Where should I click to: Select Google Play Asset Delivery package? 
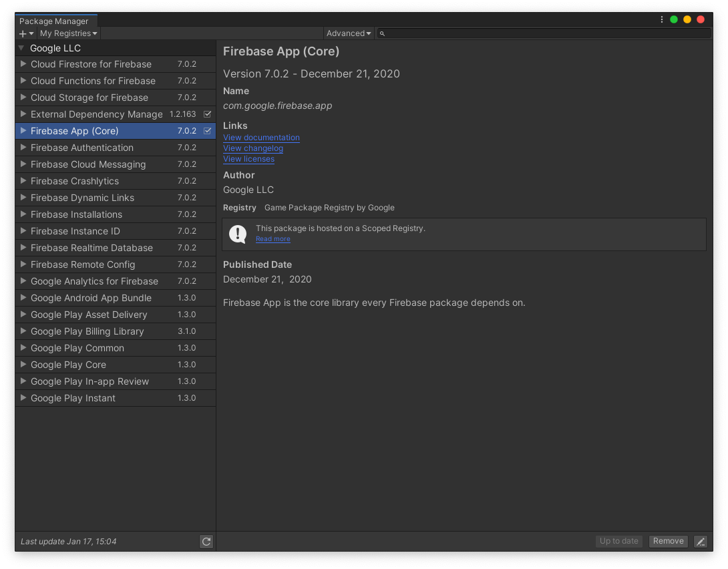115,315
